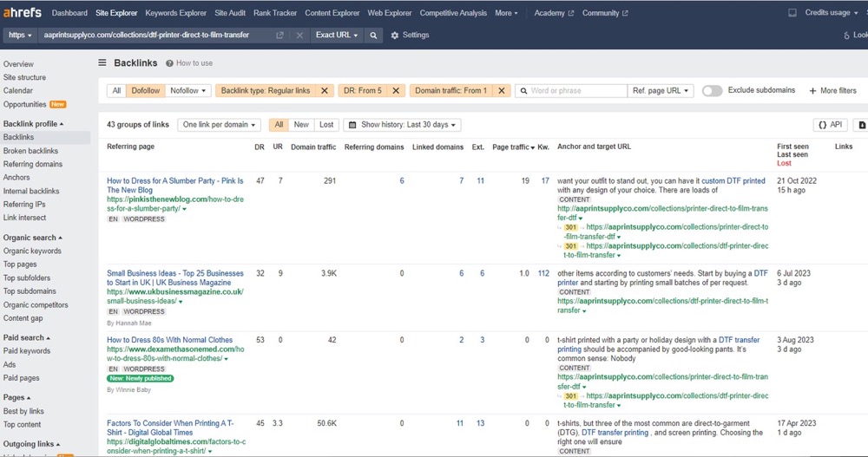Open the Exact URL mode dropdown

337,35
